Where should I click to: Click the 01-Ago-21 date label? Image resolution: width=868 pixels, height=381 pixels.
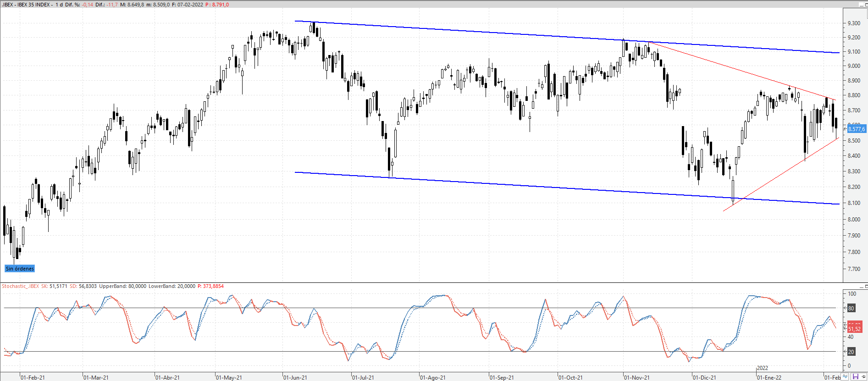pyautogui.click(x=433, y=378)
